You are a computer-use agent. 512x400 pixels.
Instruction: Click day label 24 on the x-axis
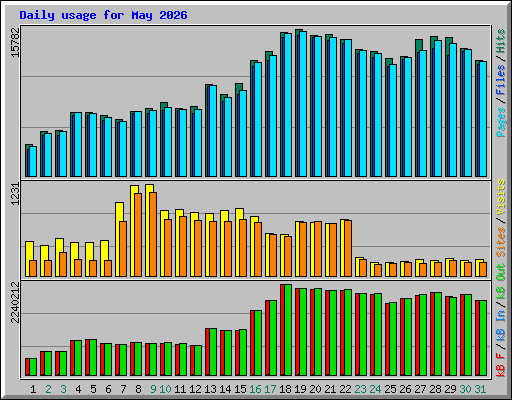375,389
